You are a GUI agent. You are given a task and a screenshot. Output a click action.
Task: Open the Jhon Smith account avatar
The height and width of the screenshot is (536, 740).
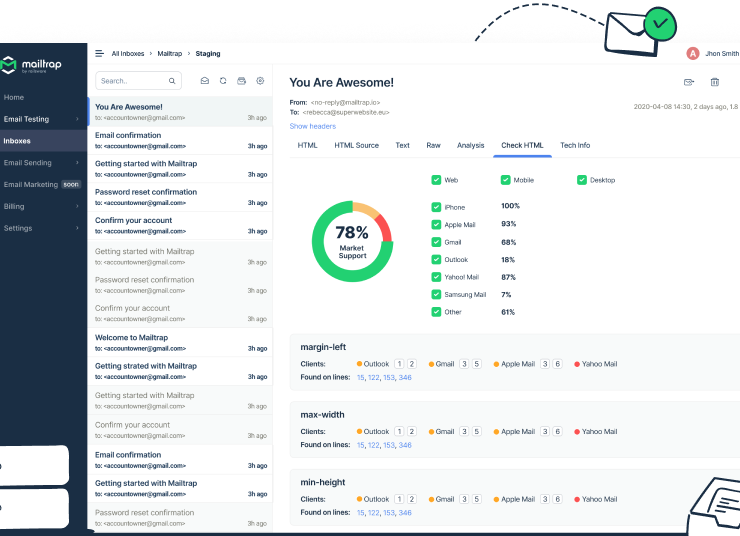point(693,54)
